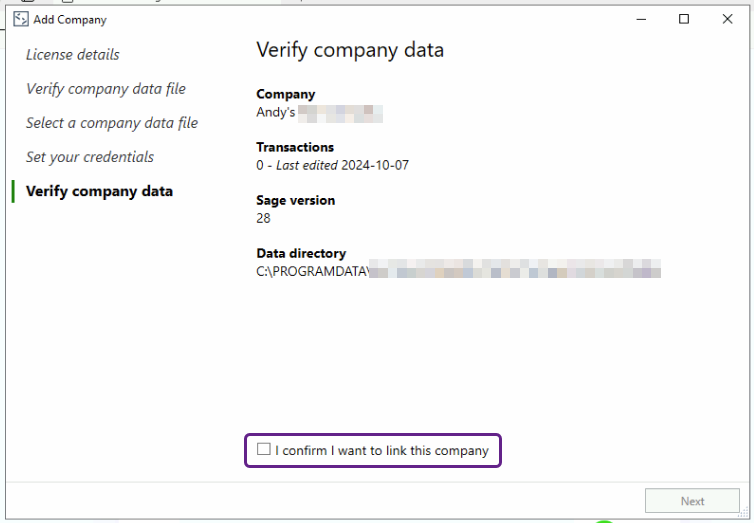
Task: Select the 'Select a company data file' step
Action: coord(112,123)
